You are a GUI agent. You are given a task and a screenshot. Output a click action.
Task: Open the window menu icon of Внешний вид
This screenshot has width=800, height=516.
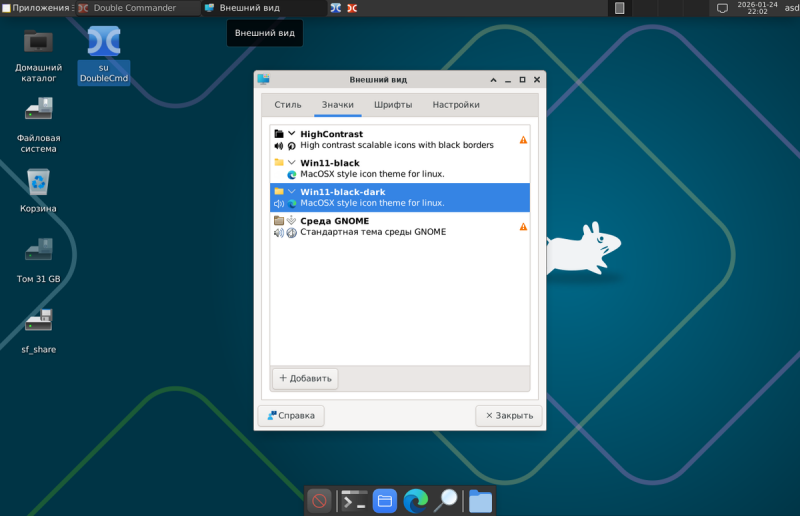point(263,79)
